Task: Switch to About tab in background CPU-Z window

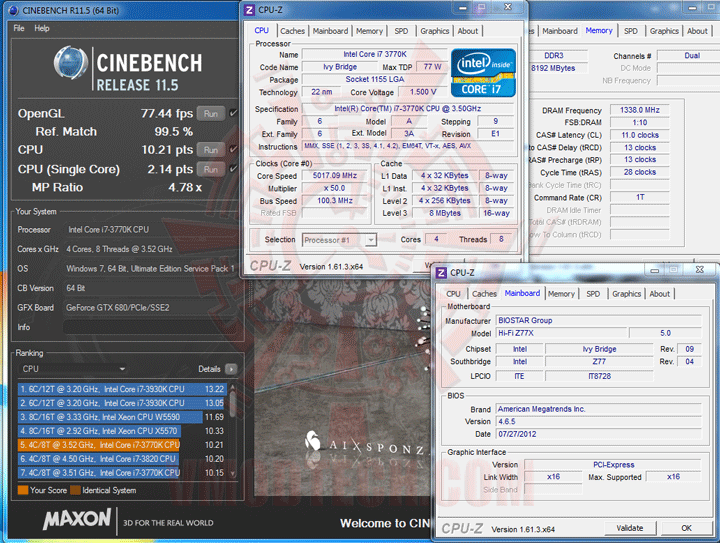Action: coord(697,31)
